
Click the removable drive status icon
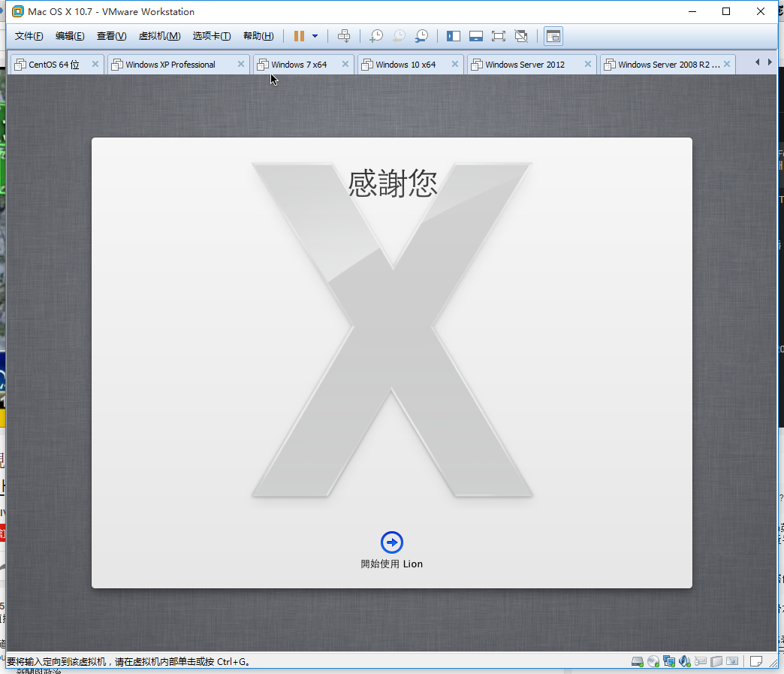click(716, 661)
